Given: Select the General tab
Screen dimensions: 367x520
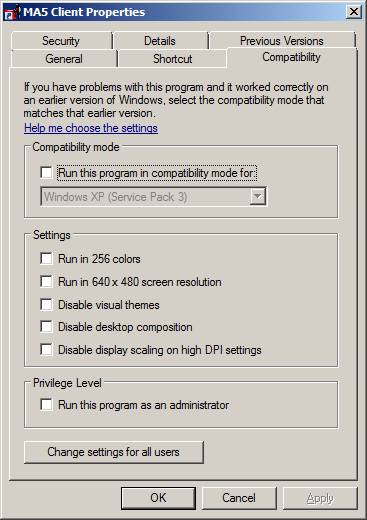Looking at the screenshot, I should click(x=64, y=59).
